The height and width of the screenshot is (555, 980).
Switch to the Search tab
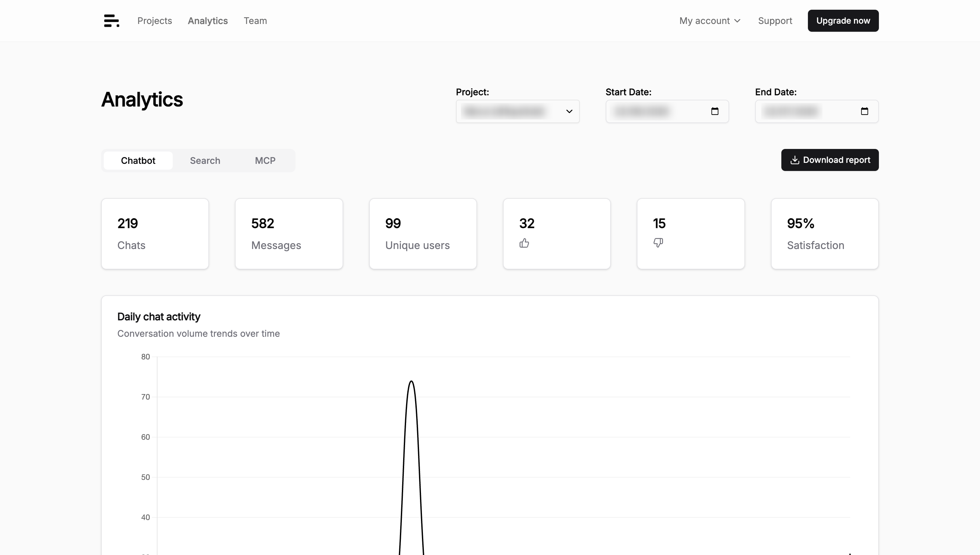tap(205, 161)
